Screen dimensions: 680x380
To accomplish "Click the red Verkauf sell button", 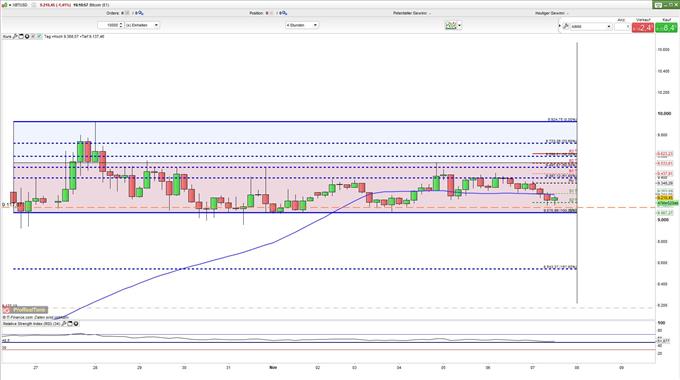I will 643,28.
